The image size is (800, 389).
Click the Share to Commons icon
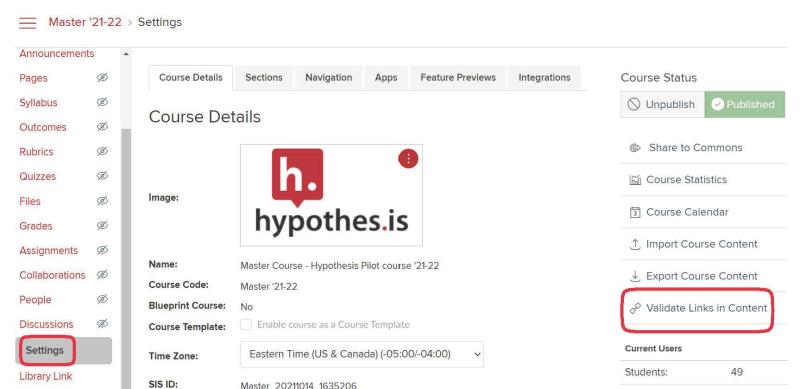pos(635,148)
